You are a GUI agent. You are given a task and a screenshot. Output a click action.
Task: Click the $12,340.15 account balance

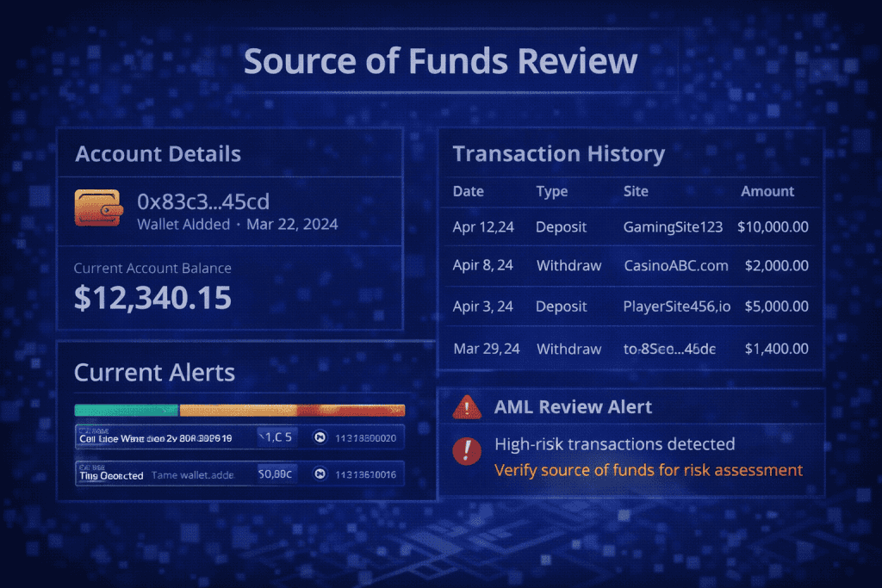tap(152, 298)
